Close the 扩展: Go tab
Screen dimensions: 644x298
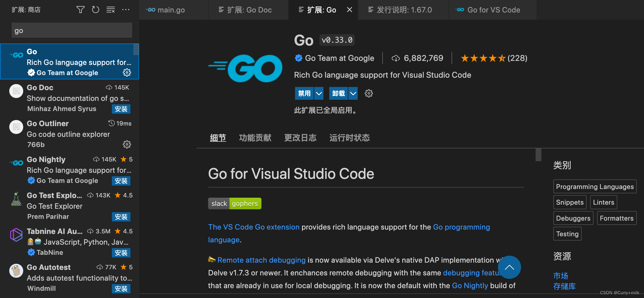coord(350,10)
